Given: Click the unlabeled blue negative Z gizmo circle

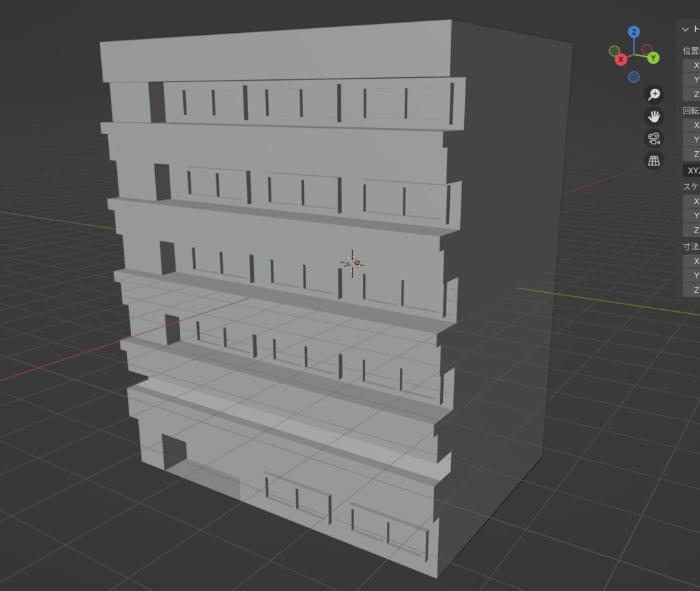Looking at the screenshot, I should (634, 77).
